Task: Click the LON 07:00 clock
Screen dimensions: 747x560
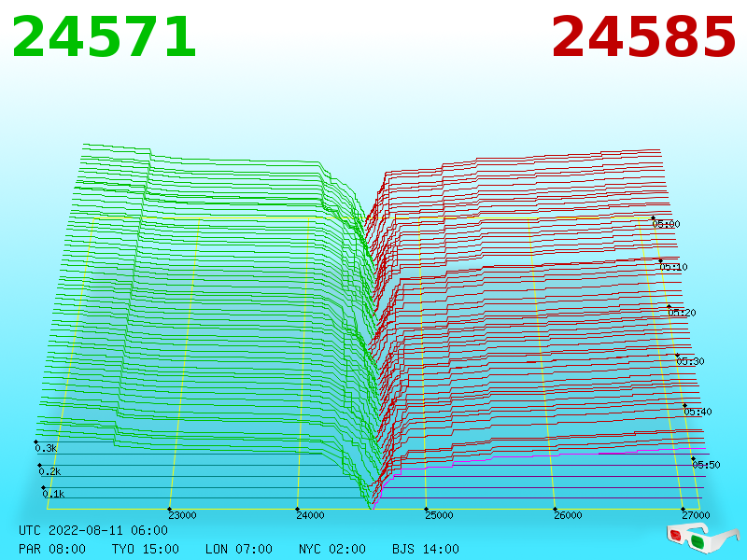Action: click(x=239, y=549)
